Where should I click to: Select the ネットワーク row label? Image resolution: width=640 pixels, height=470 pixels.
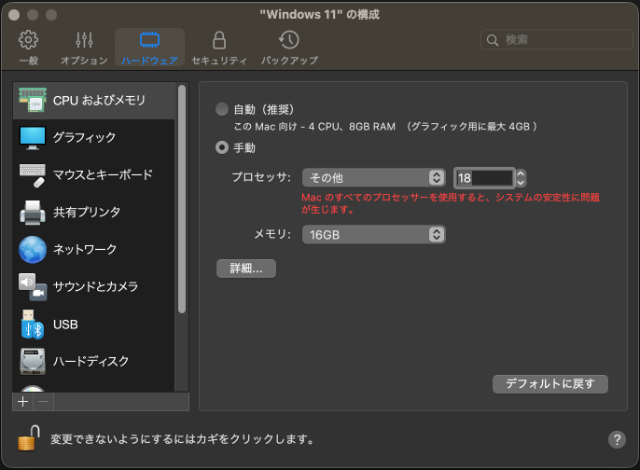coord(85,249)
